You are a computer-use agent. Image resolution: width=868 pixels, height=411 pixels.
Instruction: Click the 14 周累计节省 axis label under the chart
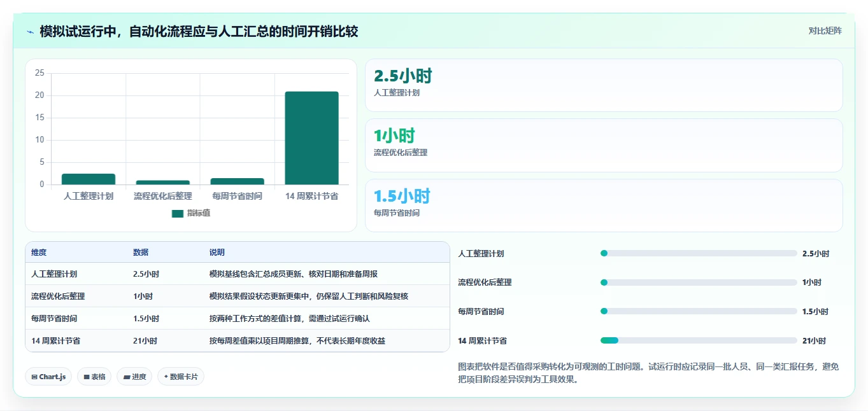pos(311,196)
